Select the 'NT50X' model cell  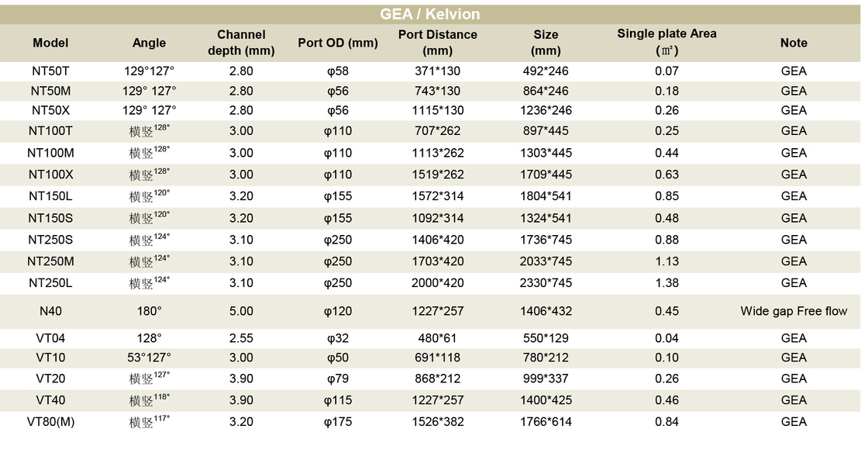50,110
